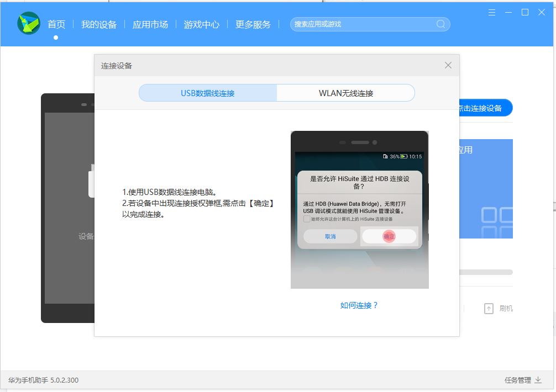Click the blue 应用 card with grid icon

tap(486, 189)
